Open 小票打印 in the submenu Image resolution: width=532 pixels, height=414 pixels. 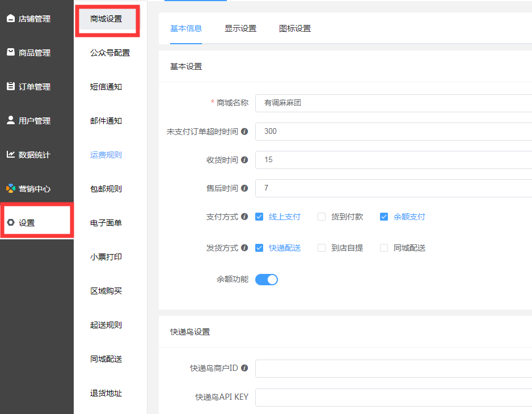point(106,257)
